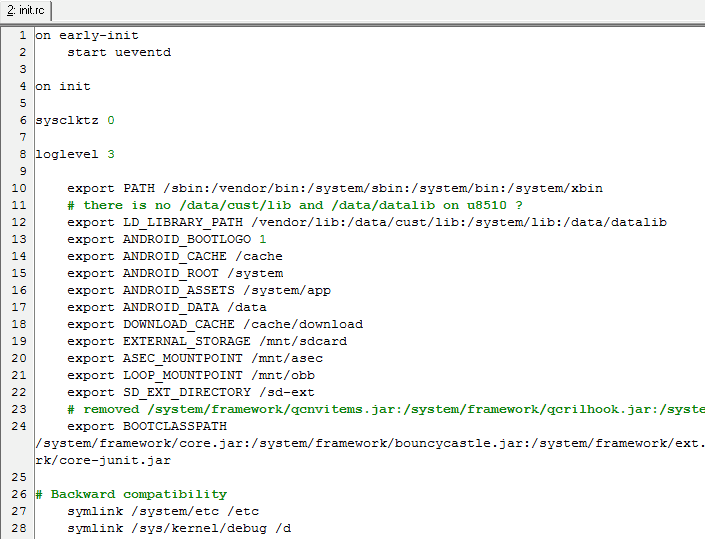
Task: Click the u8510 comment on line 11
Action: coord(295,205)
